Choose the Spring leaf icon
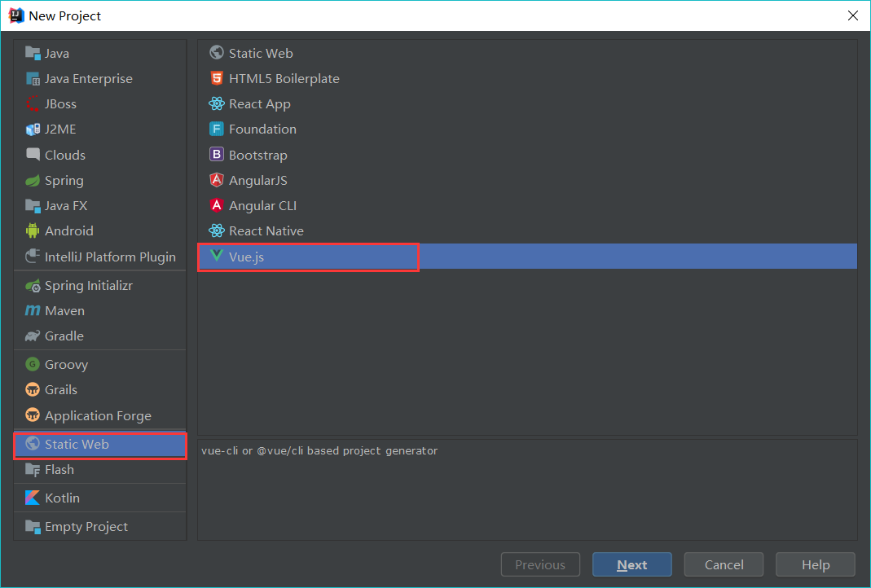 (x=33, y=181)
